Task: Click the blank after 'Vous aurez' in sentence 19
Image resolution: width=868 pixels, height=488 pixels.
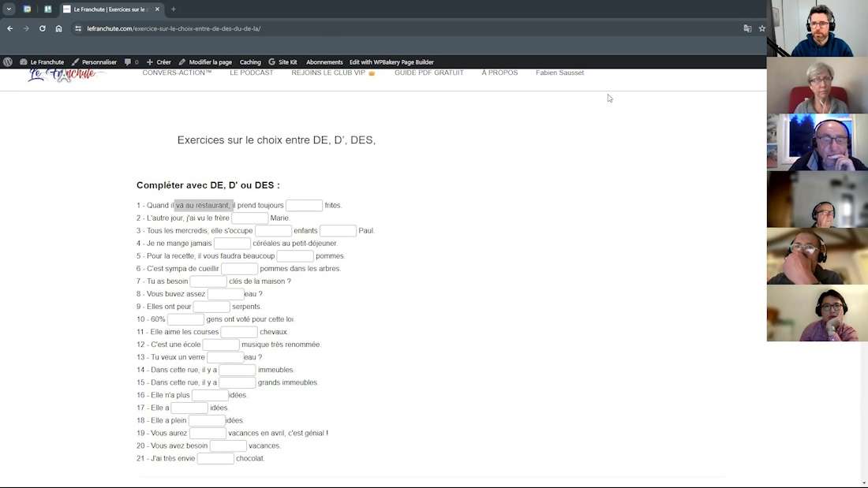Action: coord(208,434)
